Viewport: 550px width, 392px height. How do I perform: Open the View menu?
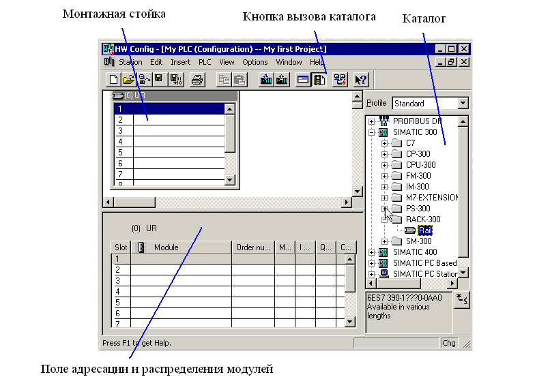tap(227, 62)
